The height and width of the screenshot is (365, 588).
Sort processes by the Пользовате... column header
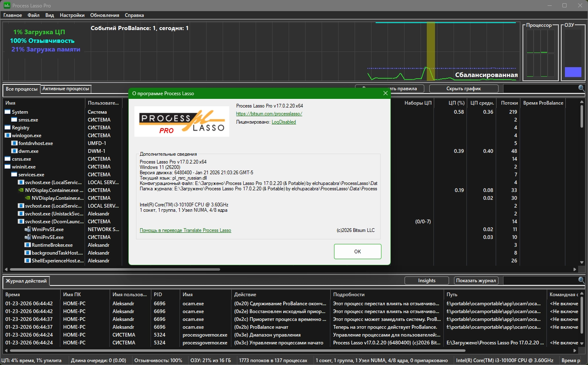point(103,103)
